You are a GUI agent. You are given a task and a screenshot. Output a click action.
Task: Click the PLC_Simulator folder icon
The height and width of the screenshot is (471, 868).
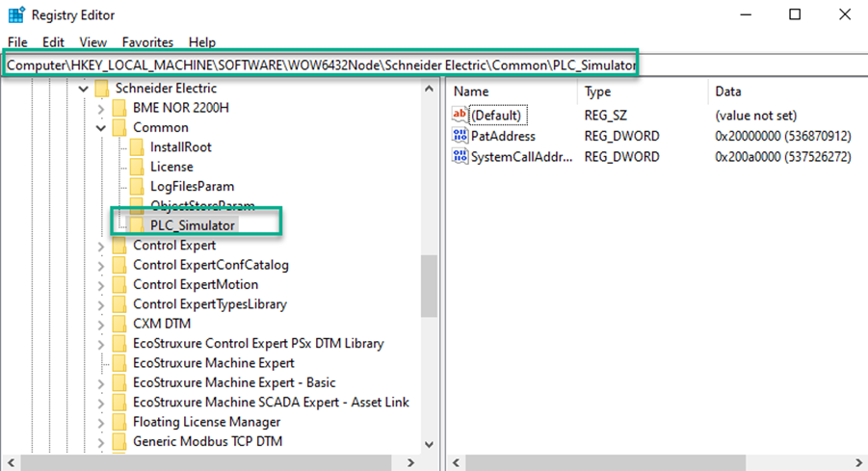(x=137, y=225)
